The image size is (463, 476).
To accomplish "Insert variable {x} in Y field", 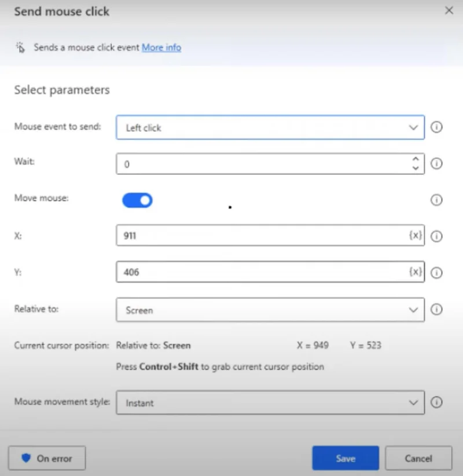I will (416, 272).
